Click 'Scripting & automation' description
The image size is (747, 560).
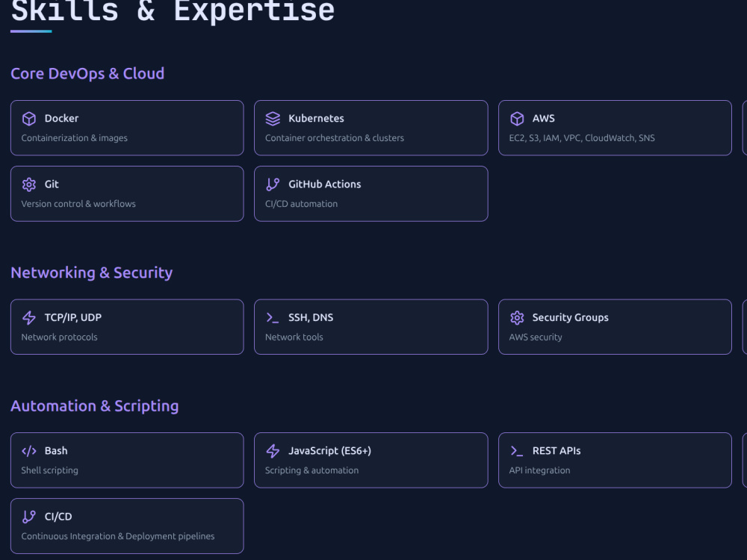pyautogui.click(x=312, y=470)
